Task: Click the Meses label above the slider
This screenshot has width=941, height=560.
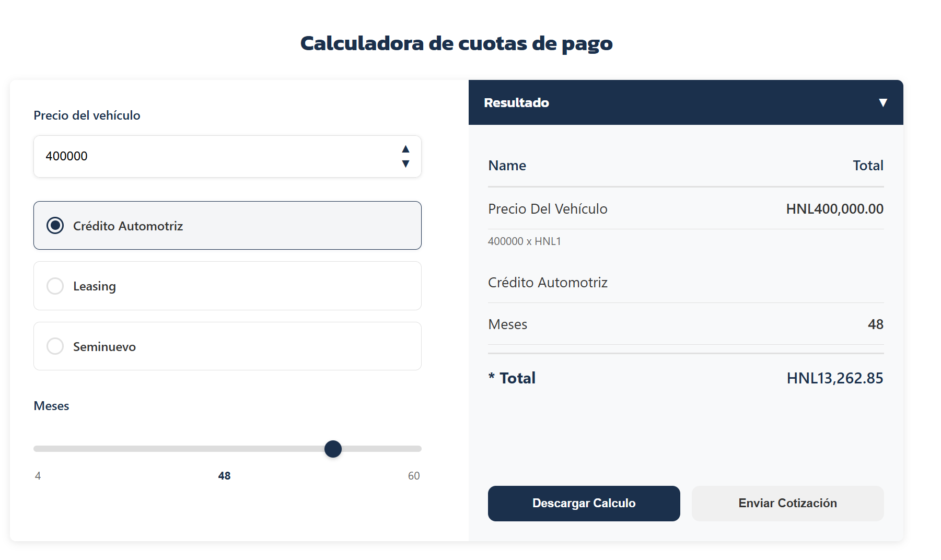Action: 51,406
